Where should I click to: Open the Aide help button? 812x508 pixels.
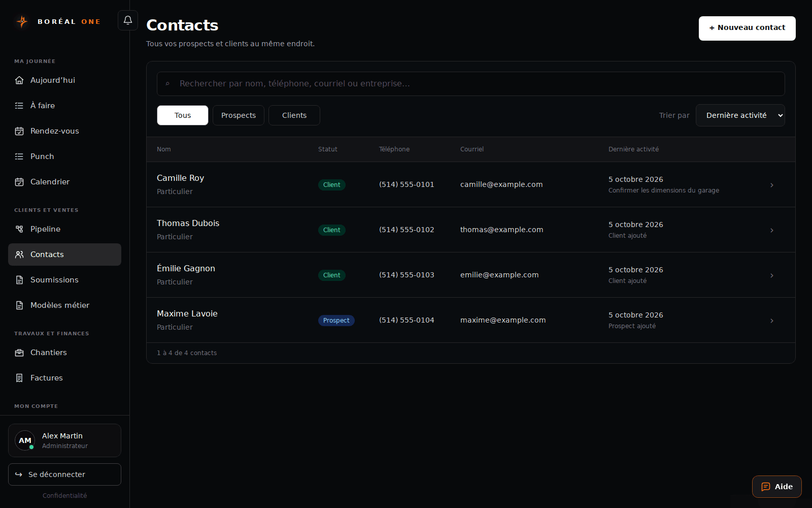coord(777,487)
